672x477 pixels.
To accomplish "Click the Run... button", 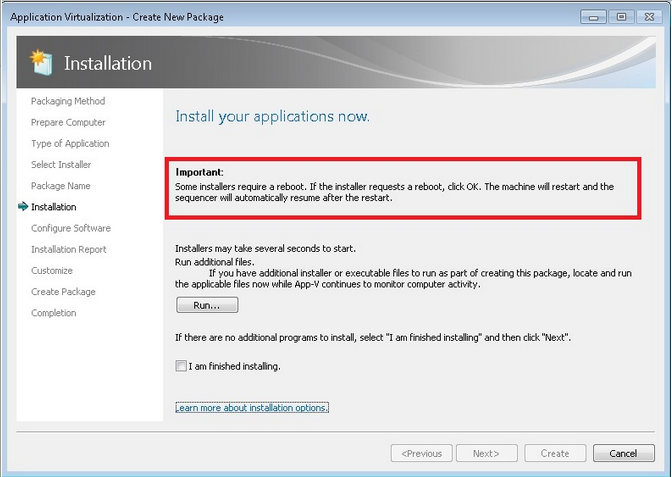I will click(207, 305).
